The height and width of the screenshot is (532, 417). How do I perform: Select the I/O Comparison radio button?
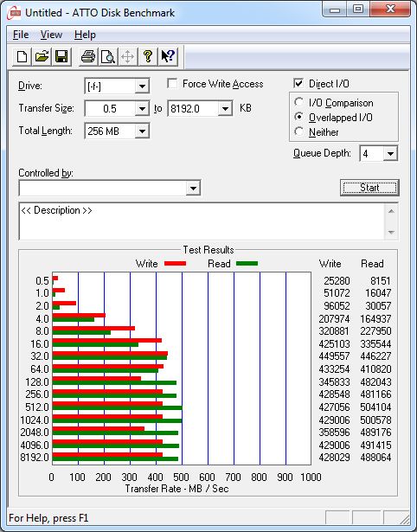pyautogui.click(x=299, y=102)
